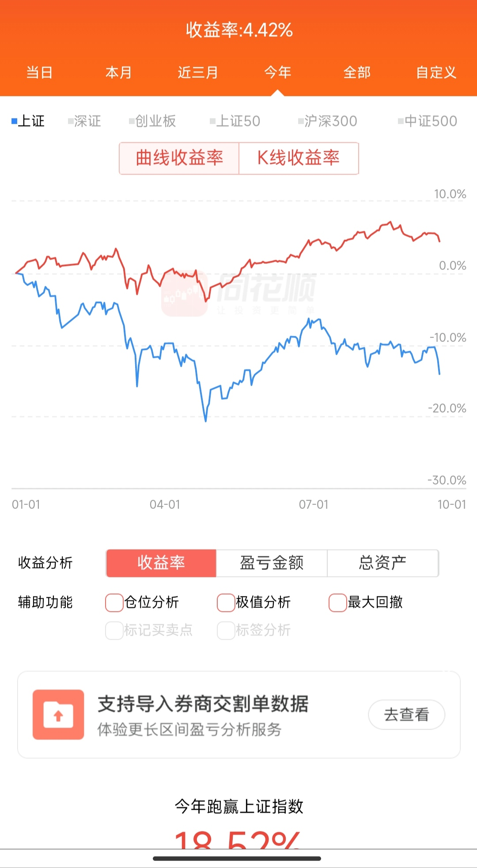Switch to K线收益率 chart view

299,158
